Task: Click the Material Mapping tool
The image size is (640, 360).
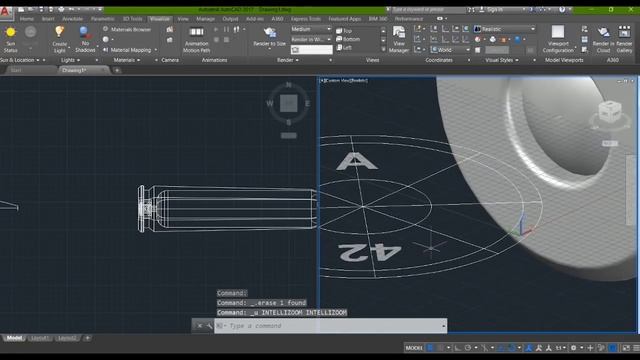Action: pos(127,50)
